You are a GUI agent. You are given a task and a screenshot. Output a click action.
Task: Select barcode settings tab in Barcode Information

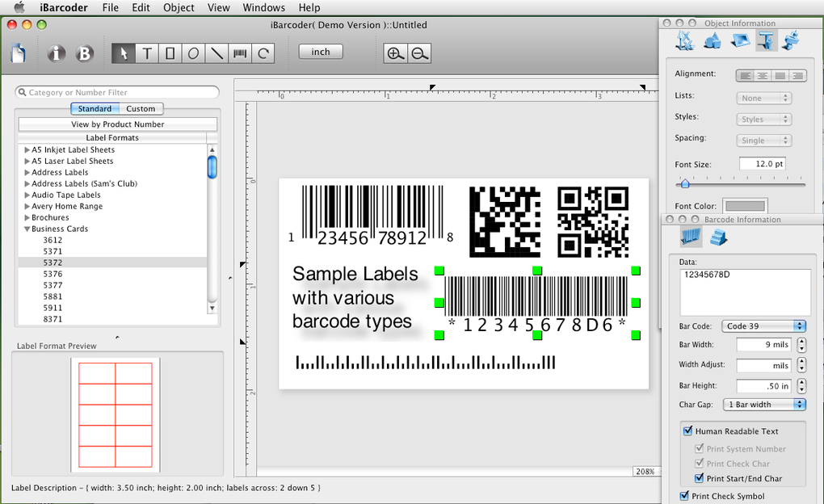tap(691, 237)
